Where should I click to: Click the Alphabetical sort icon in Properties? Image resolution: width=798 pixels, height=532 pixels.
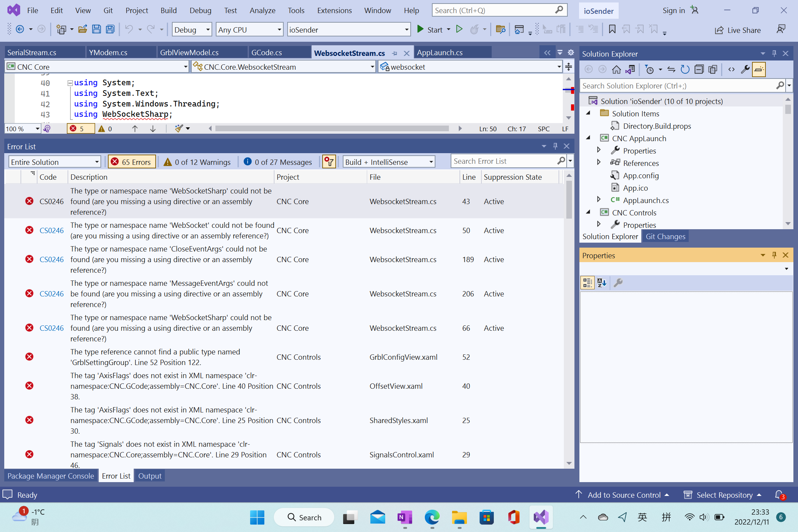(602, 283)
